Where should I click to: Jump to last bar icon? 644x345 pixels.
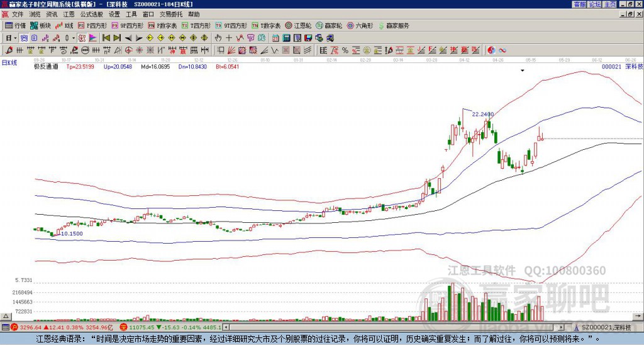coord(117,38)
